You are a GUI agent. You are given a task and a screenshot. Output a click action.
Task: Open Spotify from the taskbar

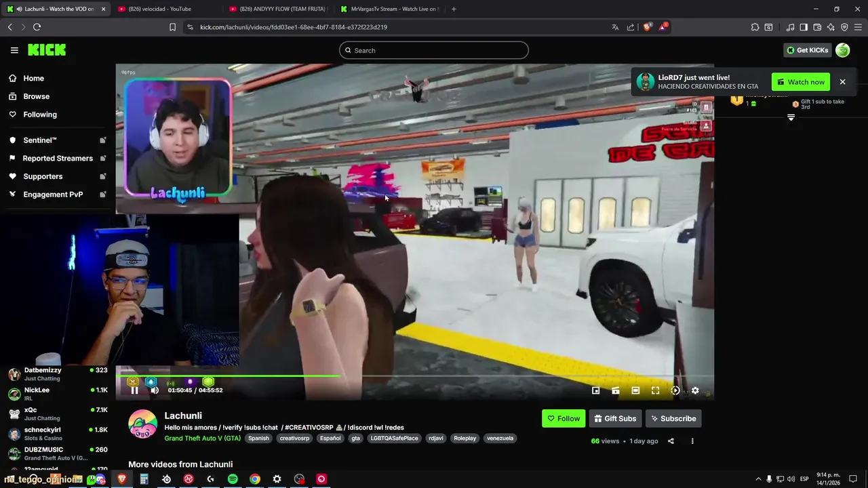(233, 479)
